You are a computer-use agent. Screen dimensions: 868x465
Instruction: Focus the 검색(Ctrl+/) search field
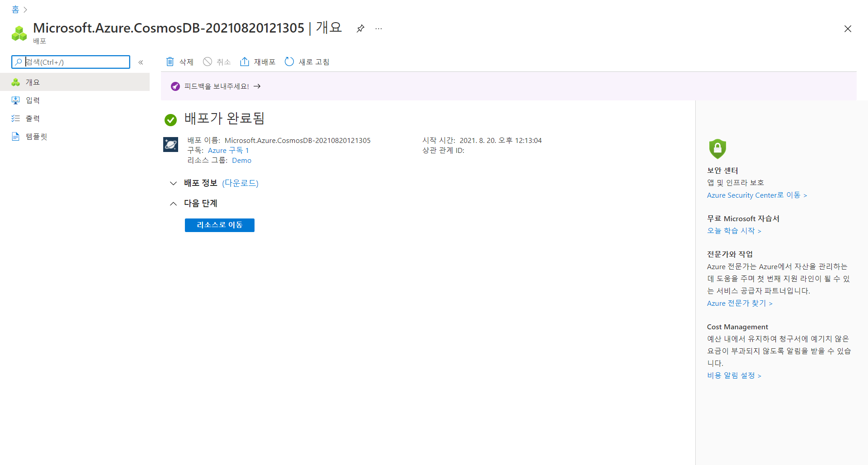(71, 62)
